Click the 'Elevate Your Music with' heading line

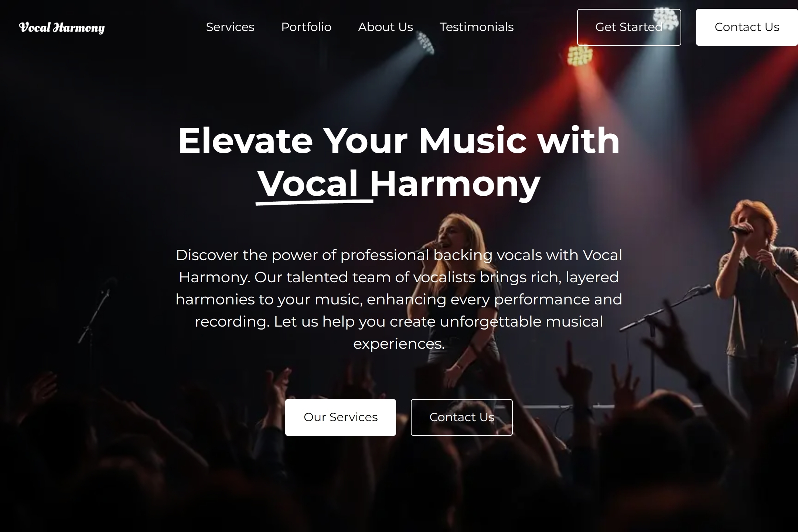(x=399, y=140)
